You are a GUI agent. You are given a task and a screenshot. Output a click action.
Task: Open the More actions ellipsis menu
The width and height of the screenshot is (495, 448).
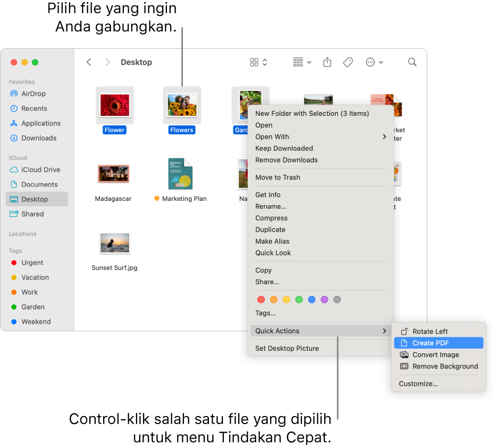[374, 62]
